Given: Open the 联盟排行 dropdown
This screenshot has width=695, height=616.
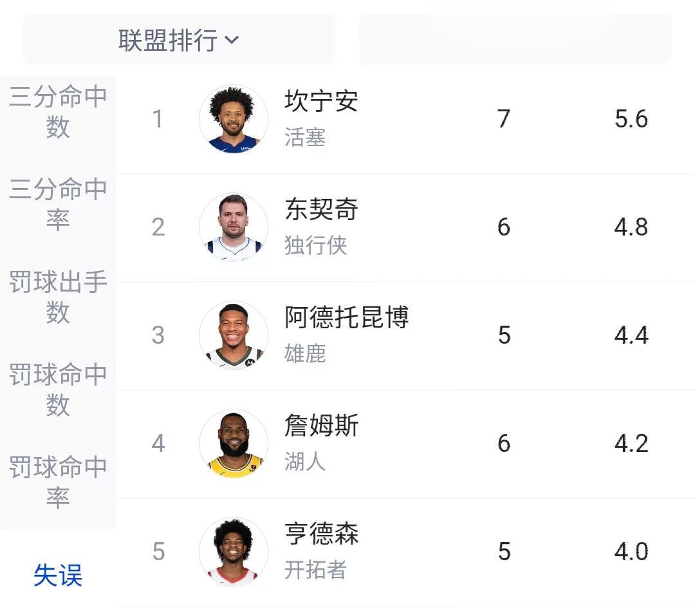Looking at the screenshot, I should point(180,39).
